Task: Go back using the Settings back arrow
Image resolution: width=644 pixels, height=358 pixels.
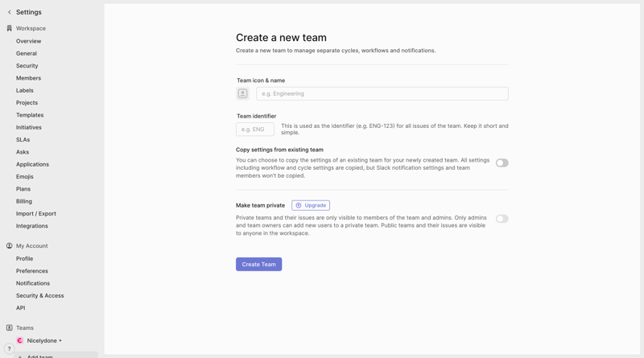Action: pyautogui.click(x=10, y=12)
